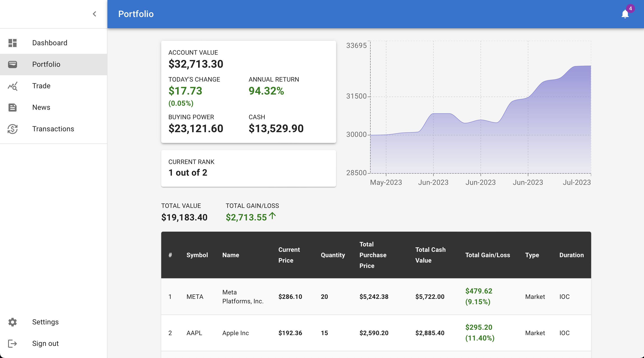The height and width of the screenshot is (358, 644).
Task: Click the Sign out arrow icon
Action: click(12, 343)
